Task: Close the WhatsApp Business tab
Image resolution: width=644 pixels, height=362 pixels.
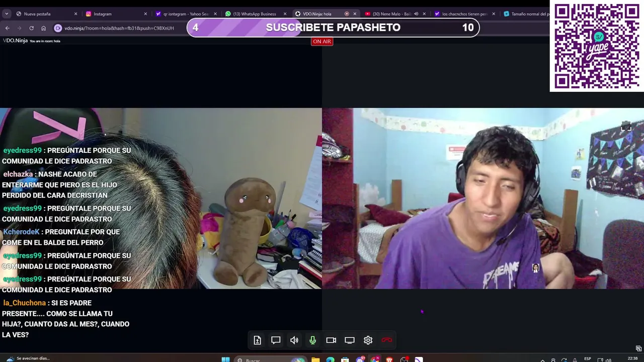Action: pos(285,14)
